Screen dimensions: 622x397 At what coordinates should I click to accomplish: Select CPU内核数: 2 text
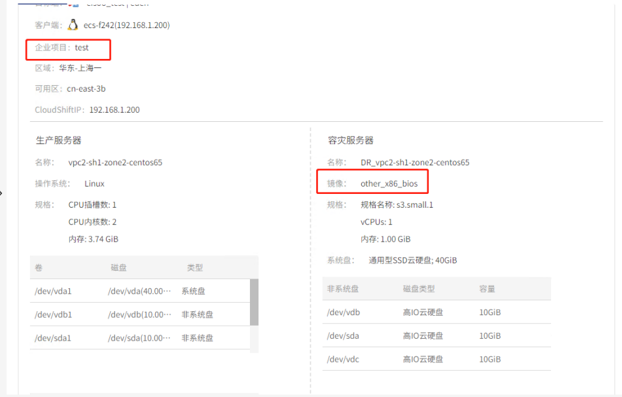92,222
